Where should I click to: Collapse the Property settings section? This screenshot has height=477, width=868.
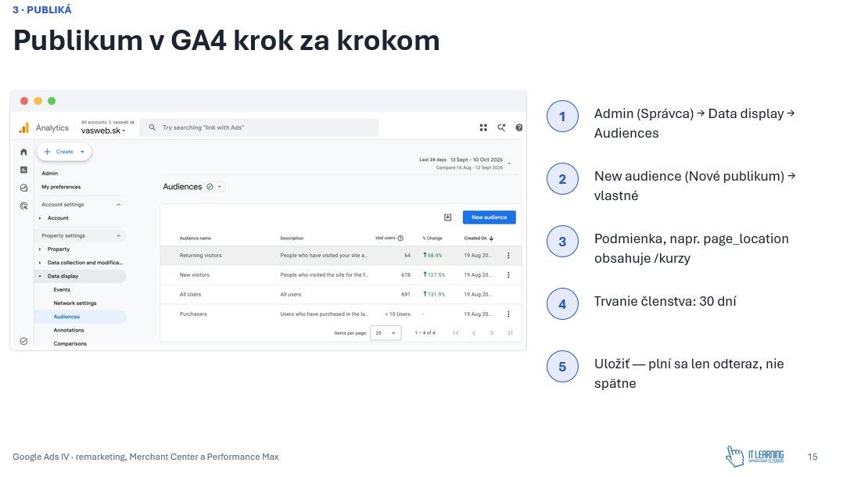pos(118,235)
